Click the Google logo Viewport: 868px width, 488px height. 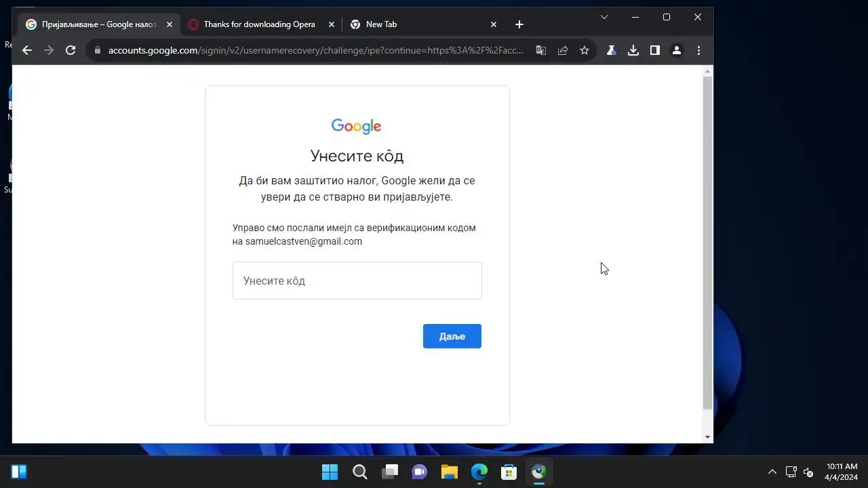point(357,127)
